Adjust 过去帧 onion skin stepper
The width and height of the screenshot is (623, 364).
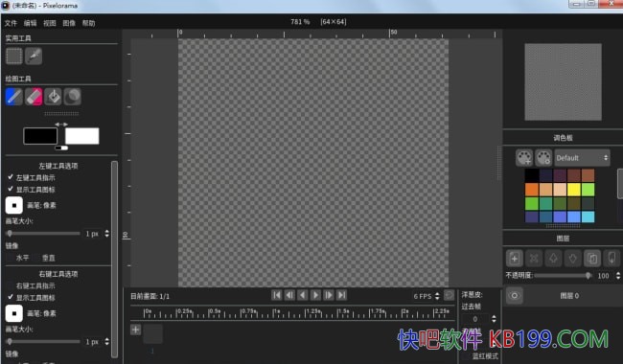click(494, 319)
